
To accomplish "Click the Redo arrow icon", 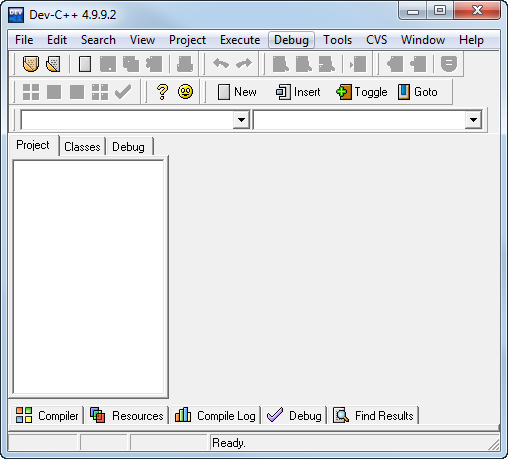I will coord(244,63).
